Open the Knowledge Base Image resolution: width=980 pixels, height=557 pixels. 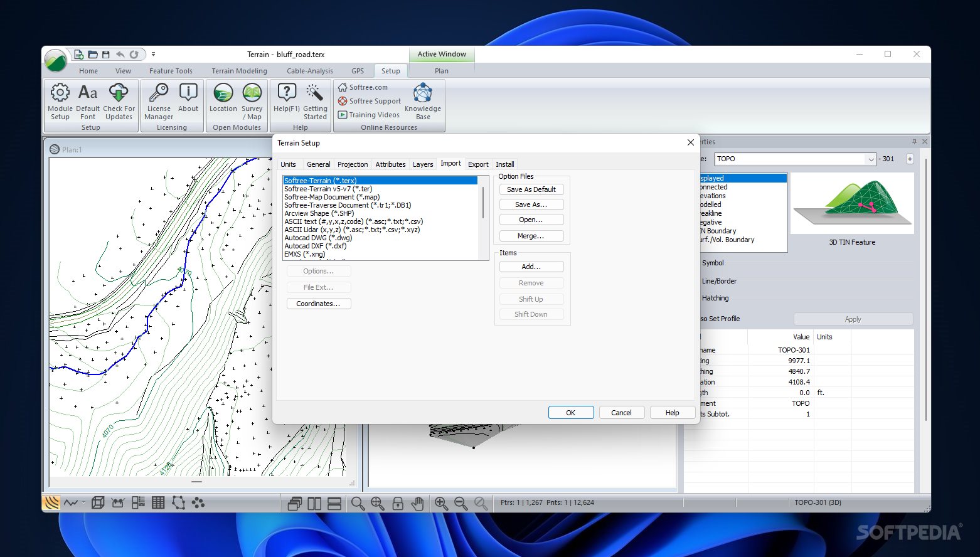coord(423,101)
